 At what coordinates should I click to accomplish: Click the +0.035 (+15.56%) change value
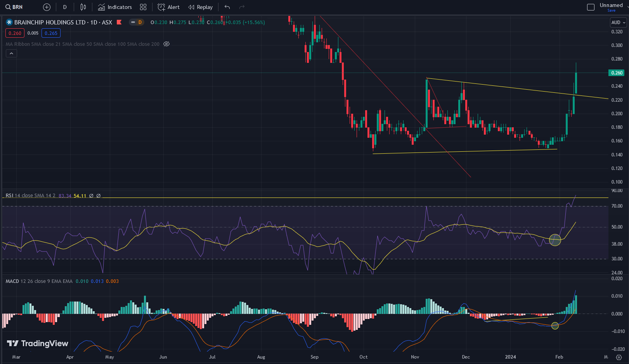pos(246,22)
